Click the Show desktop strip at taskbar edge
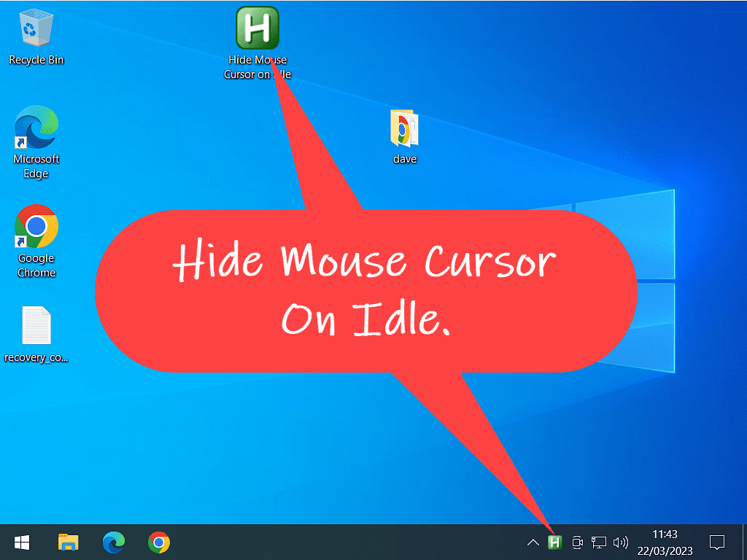Screen dimensions: 747x560 744,542
